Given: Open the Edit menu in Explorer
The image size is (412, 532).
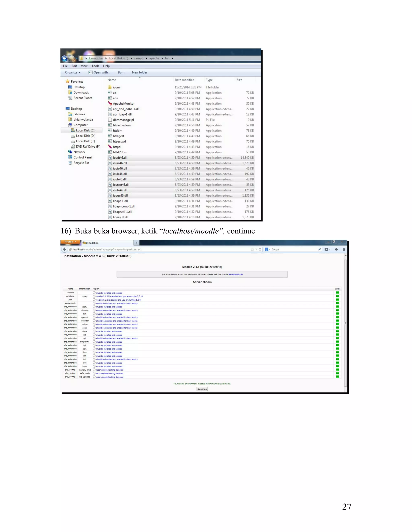Looking at the screenshot, I should [74, 66].
